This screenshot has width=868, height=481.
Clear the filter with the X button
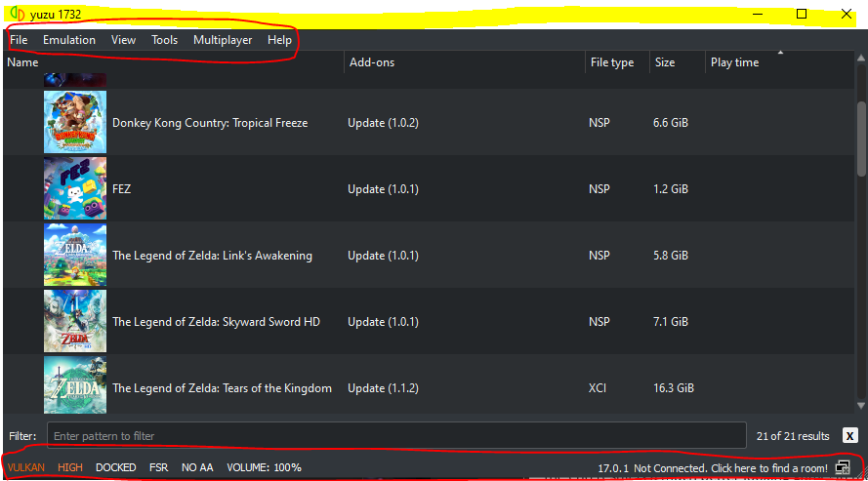tap(849, 436)
